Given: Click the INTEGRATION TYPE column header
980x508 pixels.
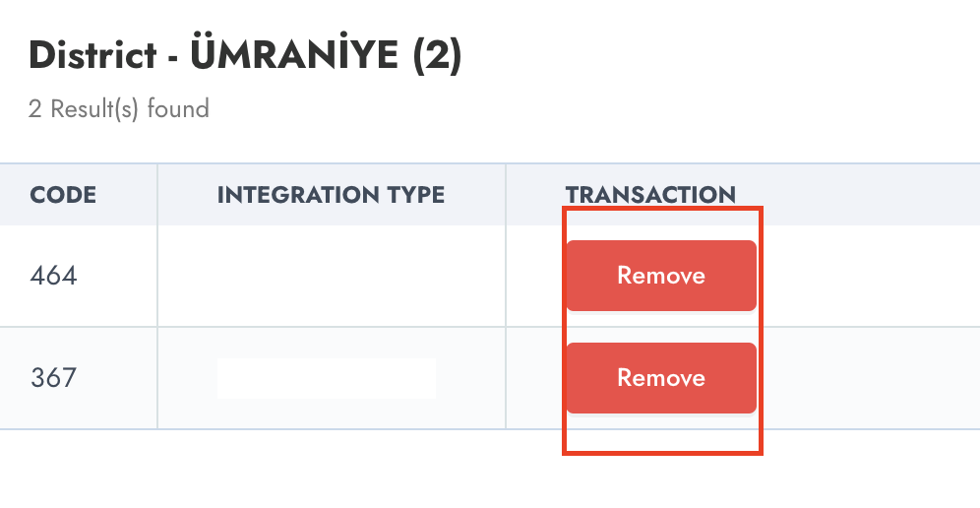Looking at the screenshot, I should (331, 195).
